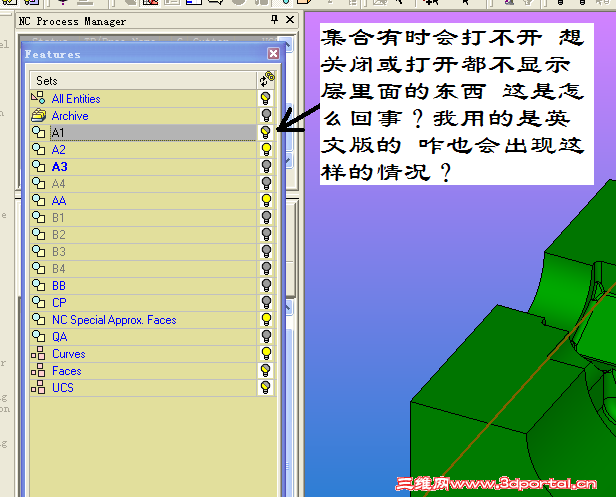The height and width of the screenshot is (497, 616).
Task: Click the set icon beside B2
Action: pyautogui.click(x=38, y=234)
